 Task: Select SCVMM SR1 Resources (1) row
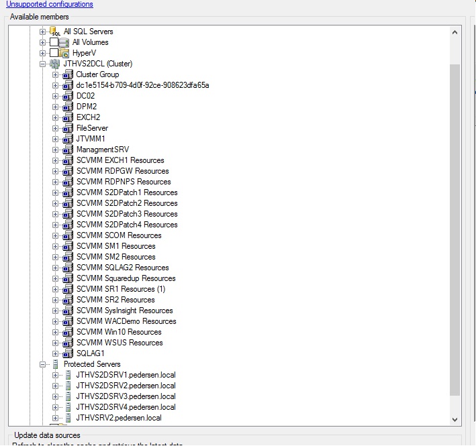[x=121, y=289]
